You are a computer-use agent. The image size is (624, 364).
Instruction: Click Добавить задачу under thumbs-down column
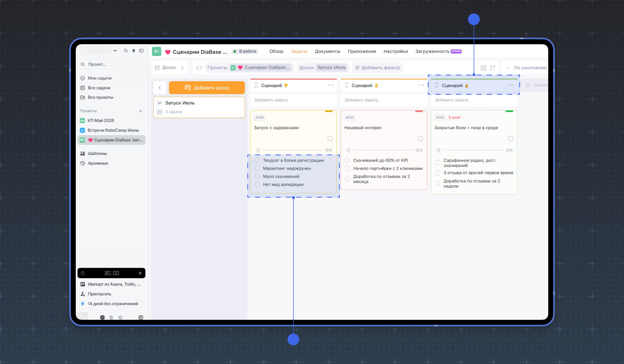click(x=293, y=100)
